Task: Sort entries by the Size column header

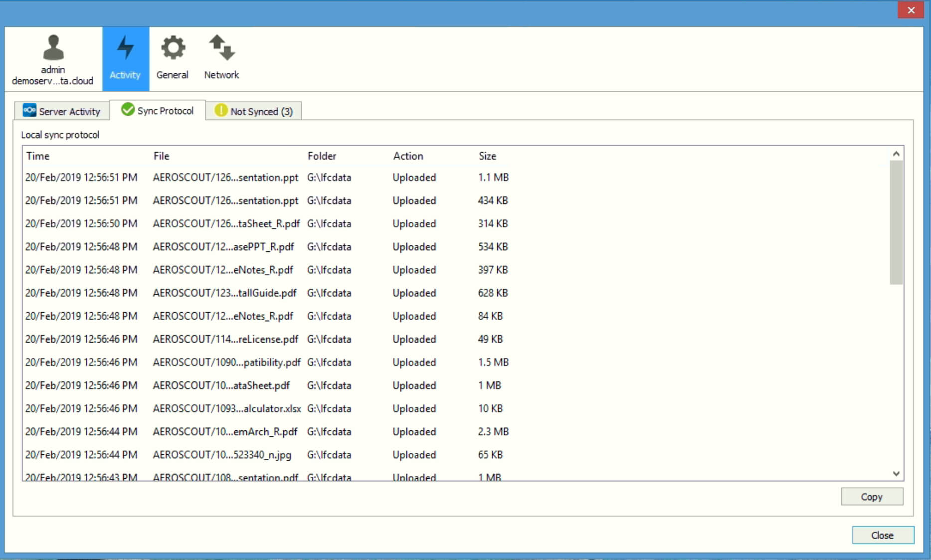Action: click(x=487, y=156)
